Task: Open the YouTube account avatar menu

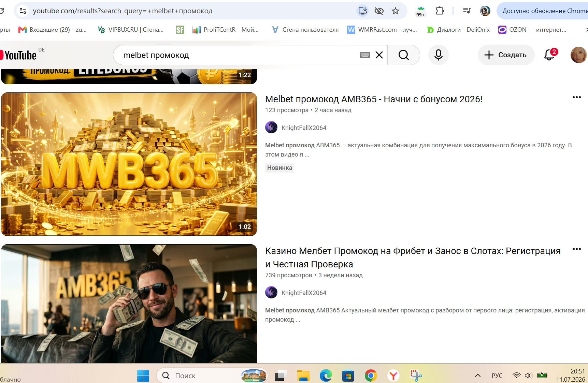Action: click(578, 55)
